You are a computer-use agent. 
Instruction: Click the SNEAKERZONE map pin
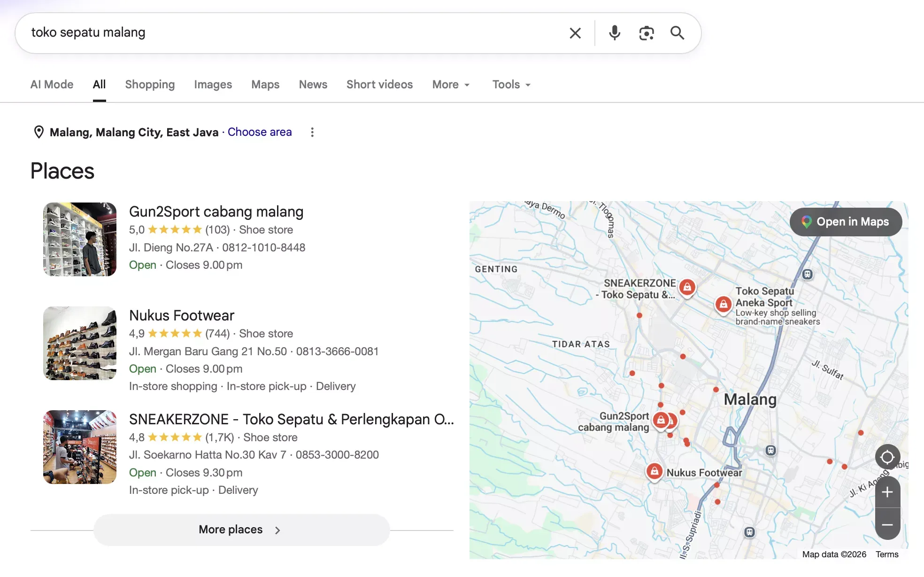coord(687,288)
